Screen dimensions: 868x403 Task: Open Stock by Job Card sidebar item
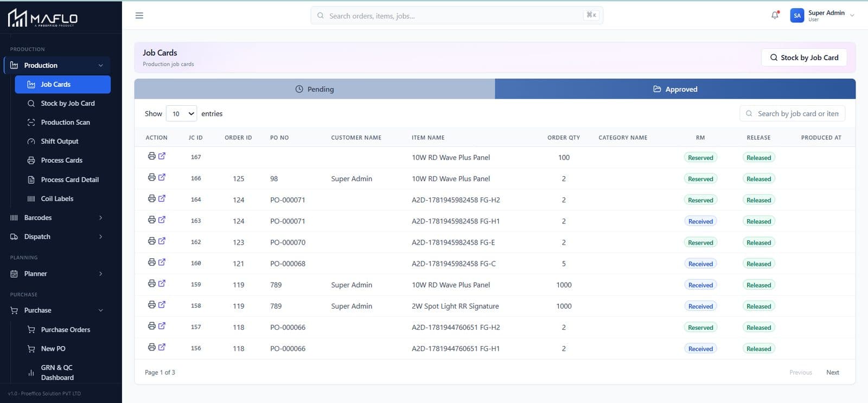[x=62, y=104]
